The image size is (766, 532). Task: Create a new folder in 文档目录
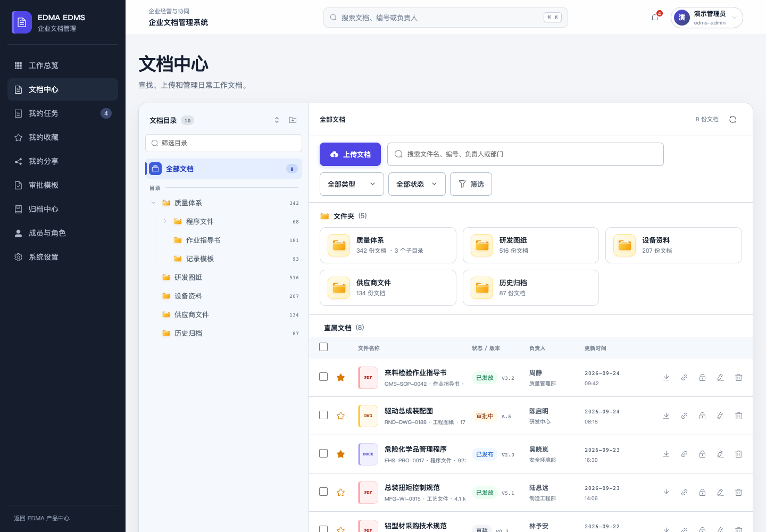(x=293, y=120)
